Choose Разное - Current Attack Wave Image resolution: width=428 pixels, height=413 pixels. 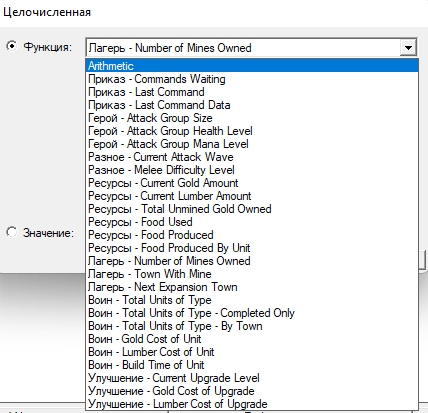point(252,157)
